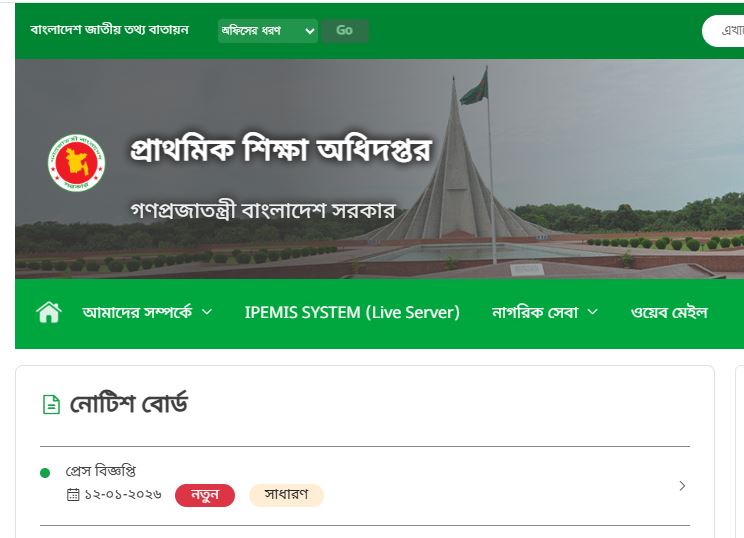Click the বাংলাদেশ জাতীয় তথ্য বাতায়ন link
The image size is (744, 538).
pyautogui.click(x=109, y=31)
